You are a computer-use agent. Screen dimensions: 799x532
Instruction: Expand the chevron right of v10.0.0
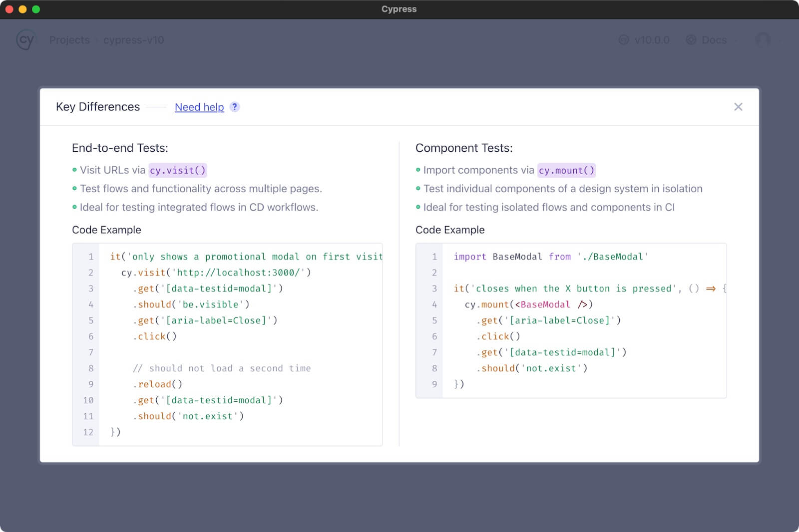(672, 40)
